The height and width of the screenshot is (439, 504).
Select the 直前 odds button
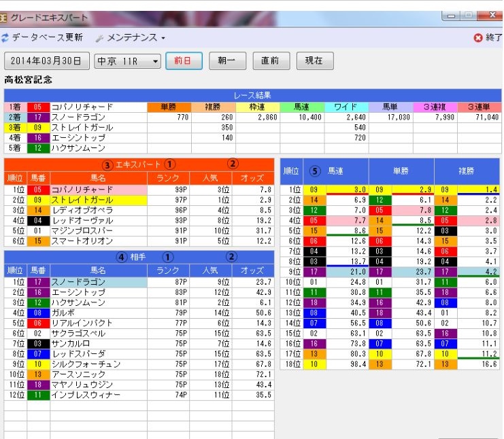271,60
